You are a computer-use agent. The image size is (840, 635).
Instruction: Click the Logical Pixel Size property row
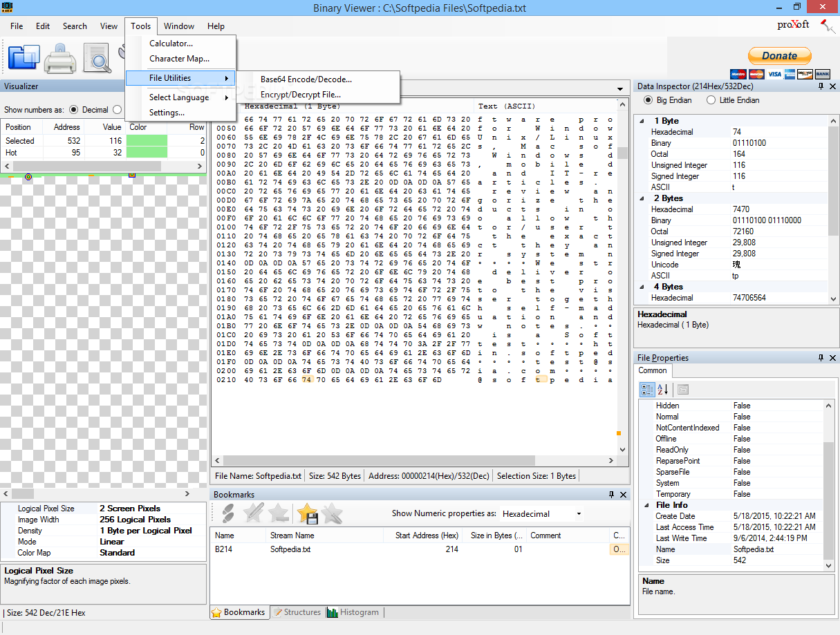(104, 509)
